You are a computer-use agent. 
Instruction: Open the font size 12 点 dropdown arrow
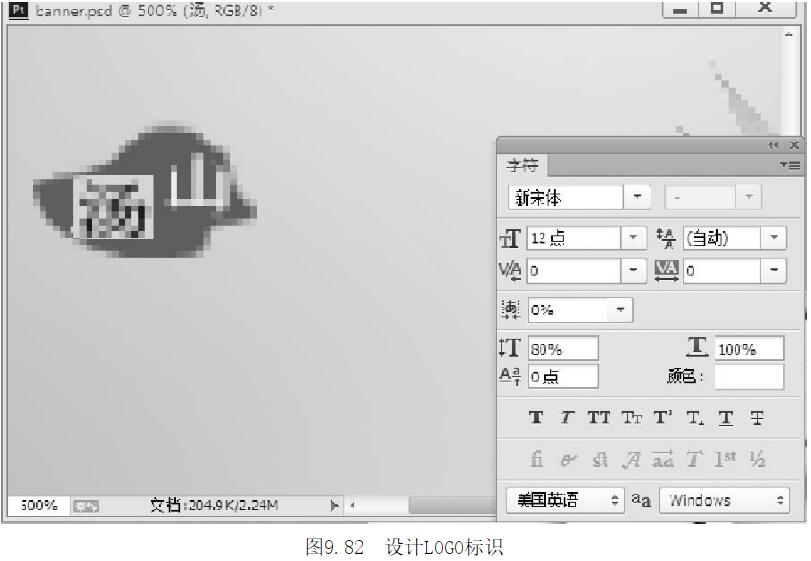point(633,238)
